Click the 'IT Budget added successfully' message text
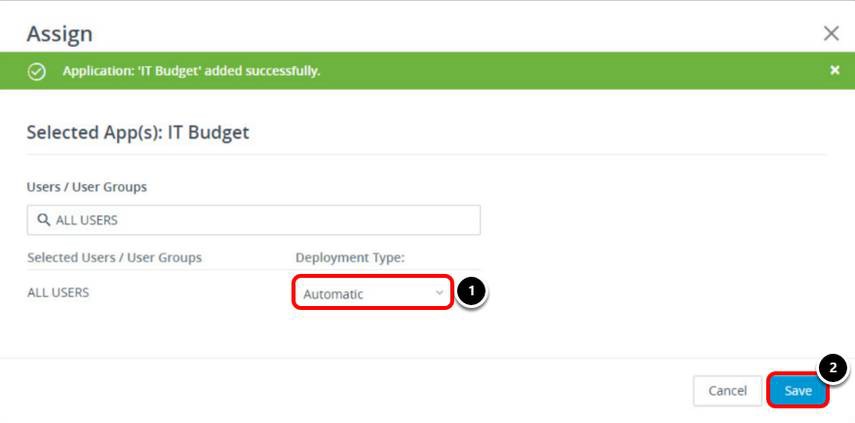 (191, 71)
